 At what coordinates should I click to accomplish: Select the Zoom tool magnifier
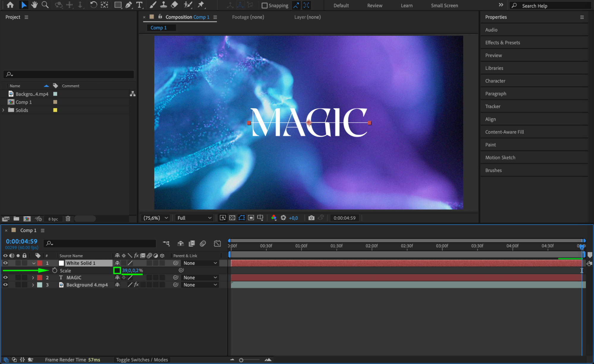[45, 5]
